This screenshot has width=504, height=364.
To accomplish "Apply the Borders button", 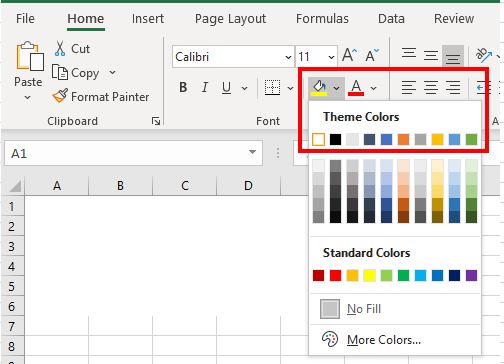I will click(272, 88).
